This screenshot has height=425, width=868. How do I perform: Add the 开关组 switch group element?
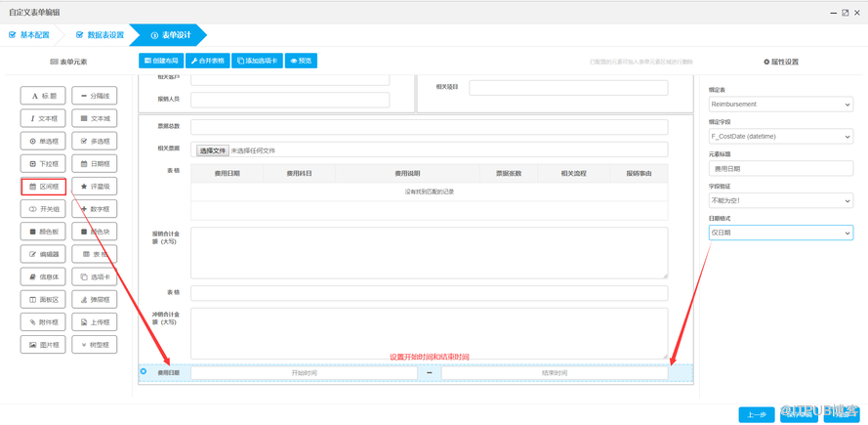pos(43,209)
